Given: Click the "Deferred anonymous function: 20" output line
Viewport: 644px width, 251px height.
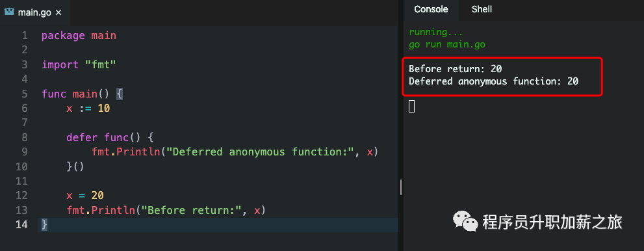Looking at the screenshot, I should pos(494,81).
